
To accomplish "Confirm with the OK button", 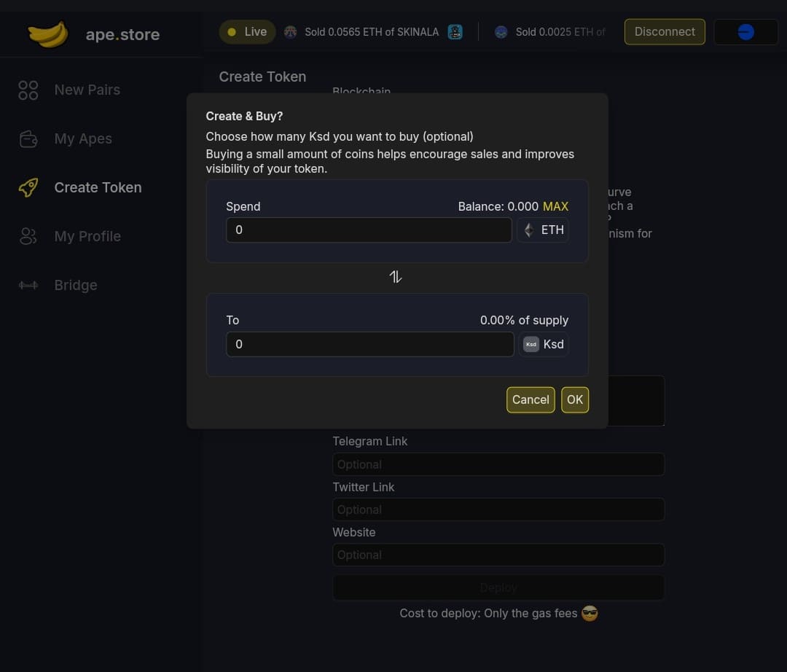I will click(x=575, y=399).
